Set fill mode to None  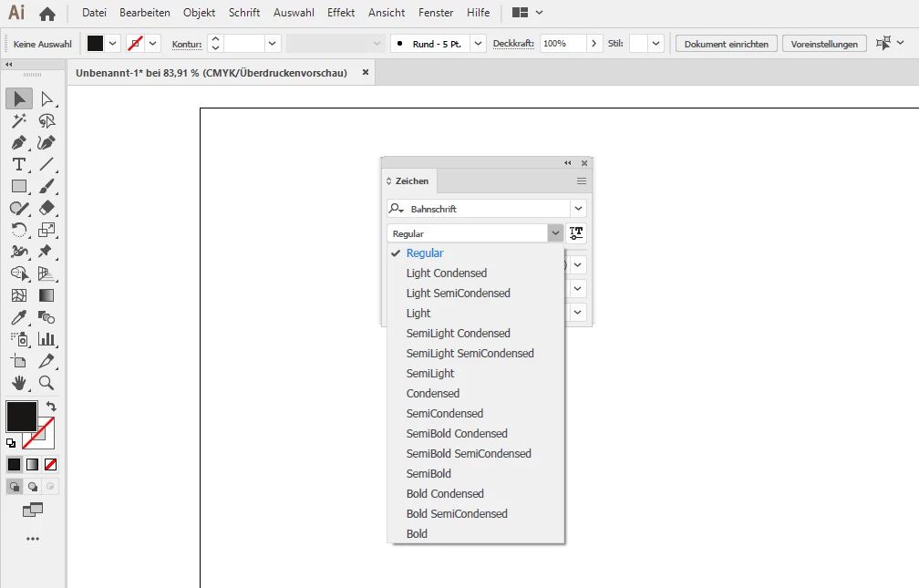tap(50, 464)
